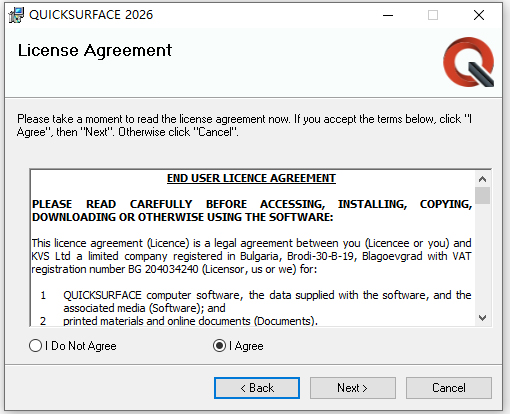
Task: Click the license text scrollbar thumb
Action: pyautogui.click(x=482, y=195)
